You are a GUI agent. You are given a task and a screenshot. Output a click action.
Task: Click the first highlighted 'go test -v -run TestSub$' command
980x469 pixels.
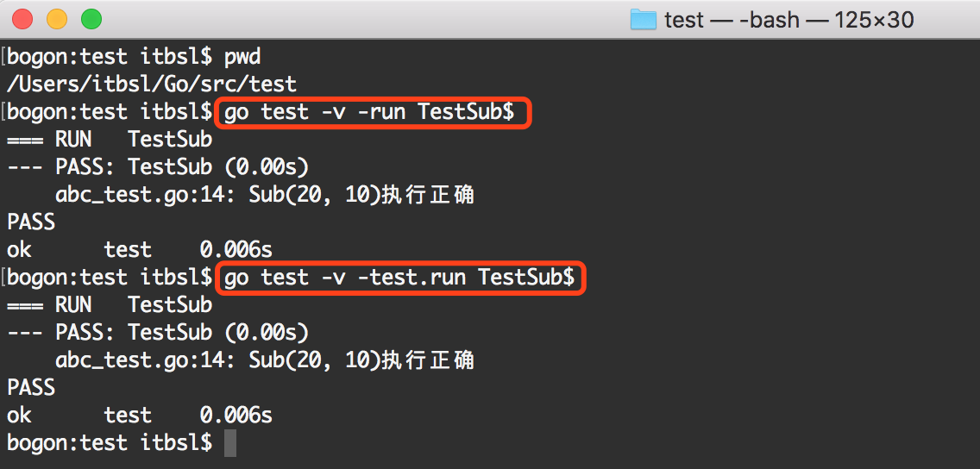368,112
